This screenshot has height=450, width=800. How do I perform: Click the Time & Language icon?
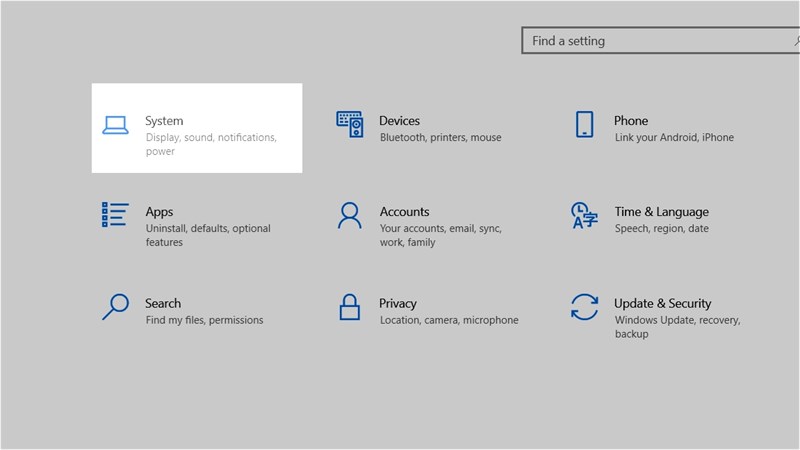coord(584,215)
